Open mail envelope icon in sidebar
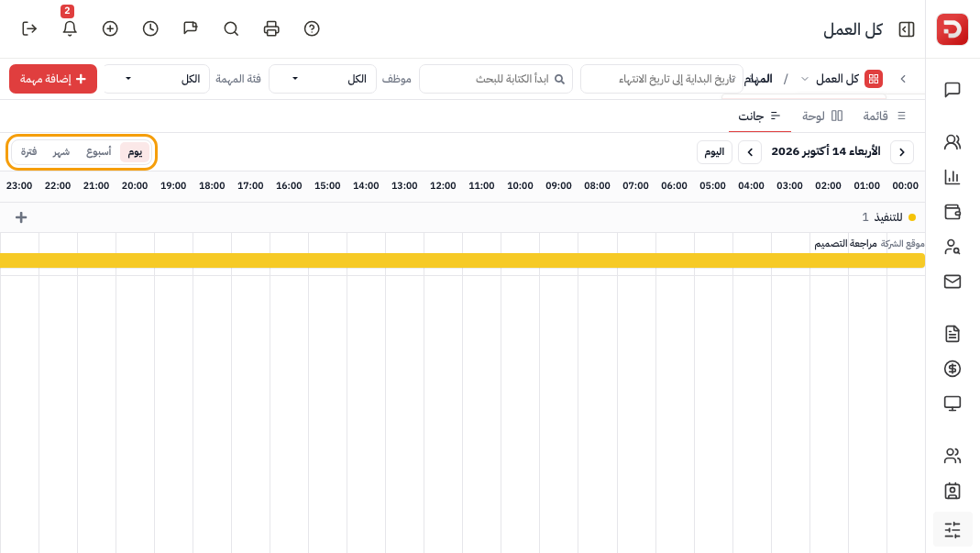Viewport: 980px width, 553px height. click(x=952, y=282)
